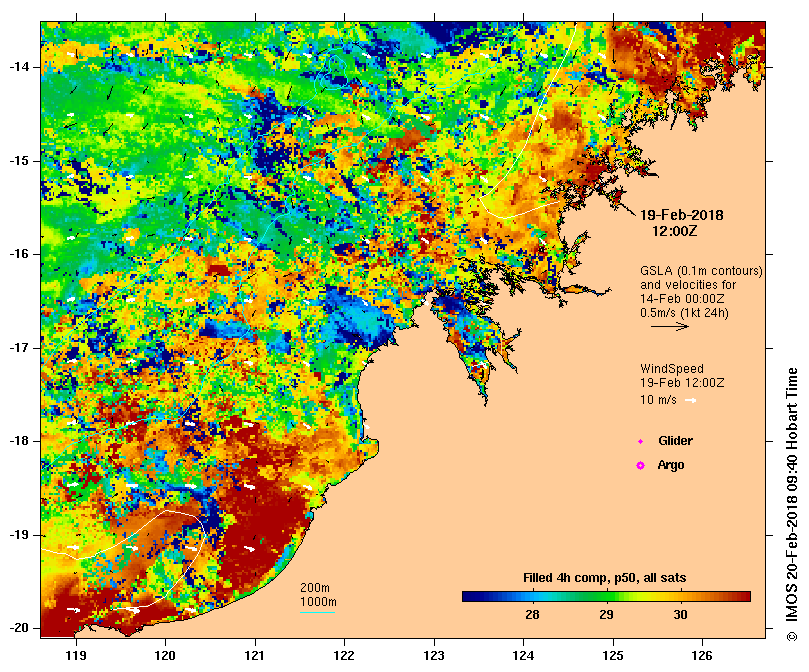
Task: Click the '19-Feb-2018' date label
Action: (682, 215)
